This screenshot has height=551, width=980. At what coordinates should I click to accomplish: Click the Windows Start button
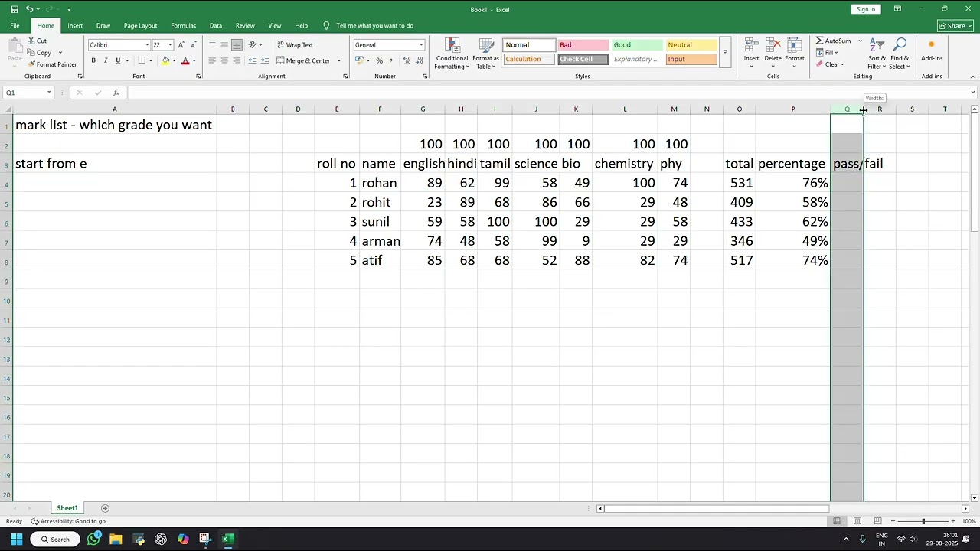(16, 539)
